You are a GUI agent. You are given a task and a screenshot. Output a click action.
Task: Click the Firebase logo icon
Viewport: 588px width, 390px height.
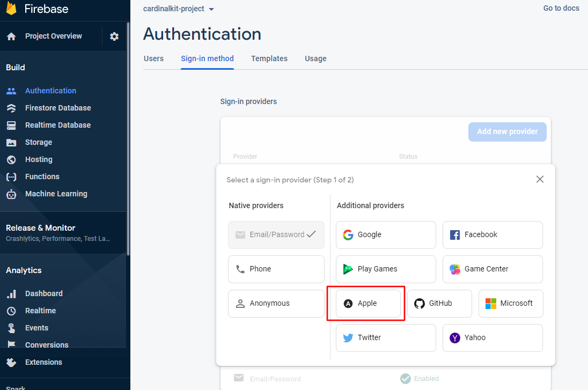tap(11, 9)
